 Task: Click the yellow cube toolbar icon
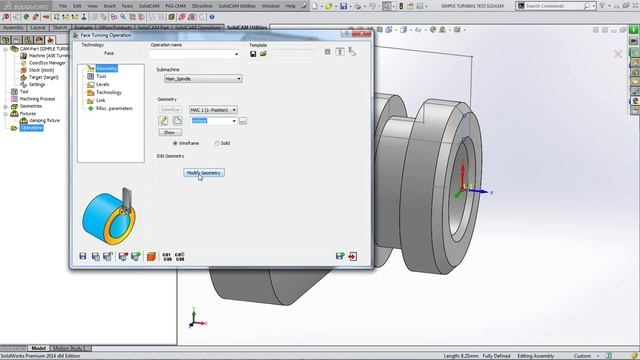[171, 17]
